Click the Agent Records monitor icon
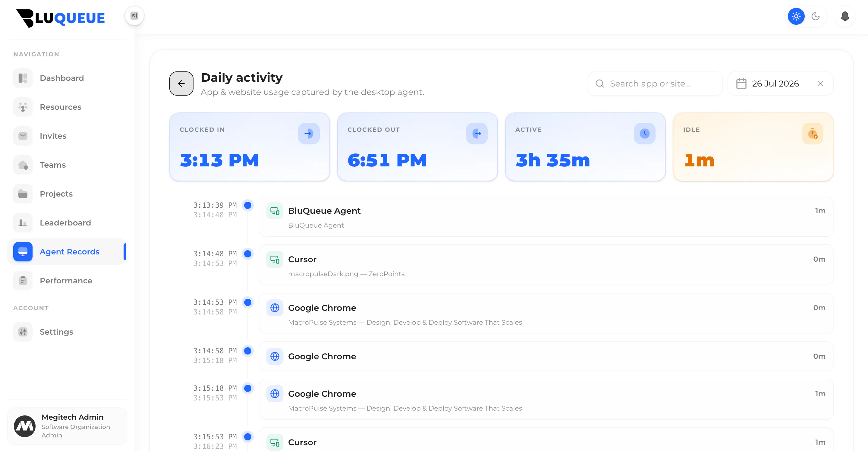Screen dimensions: 868x451 (x=23, y=252)
